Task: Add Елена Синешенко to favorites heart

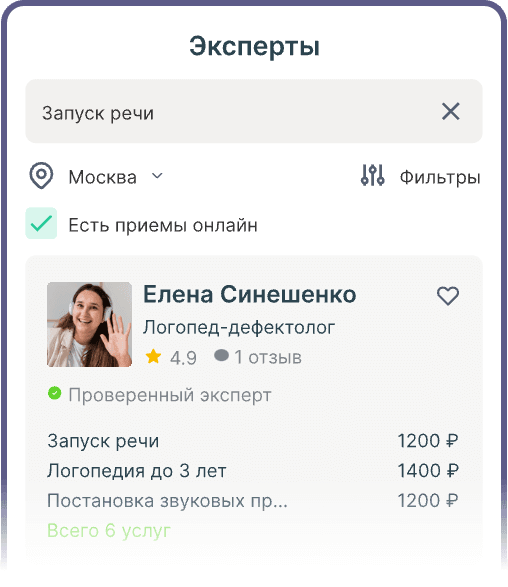Action: click(448, 296)
